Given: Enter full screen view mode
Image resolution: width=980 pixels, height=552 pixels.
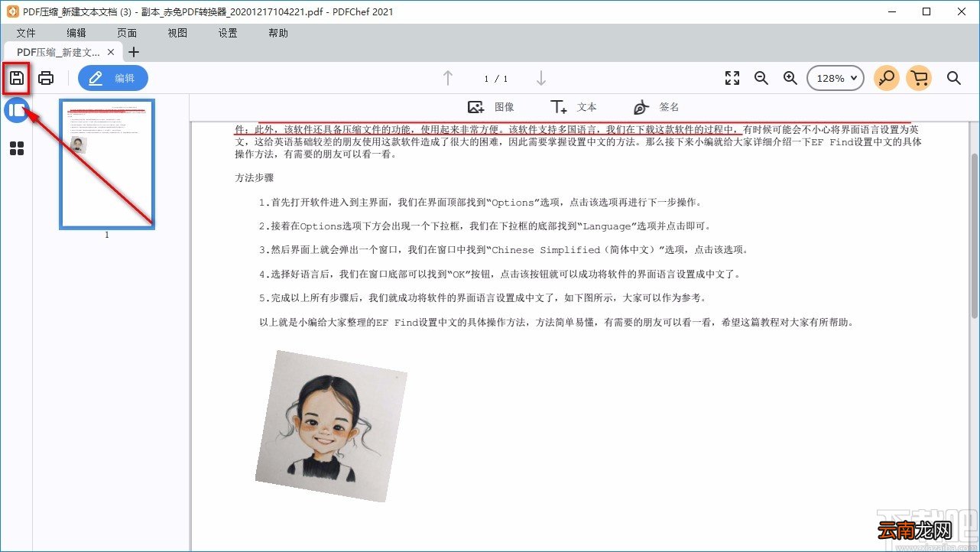Looking at the screenshot, I should pos(732,78).
